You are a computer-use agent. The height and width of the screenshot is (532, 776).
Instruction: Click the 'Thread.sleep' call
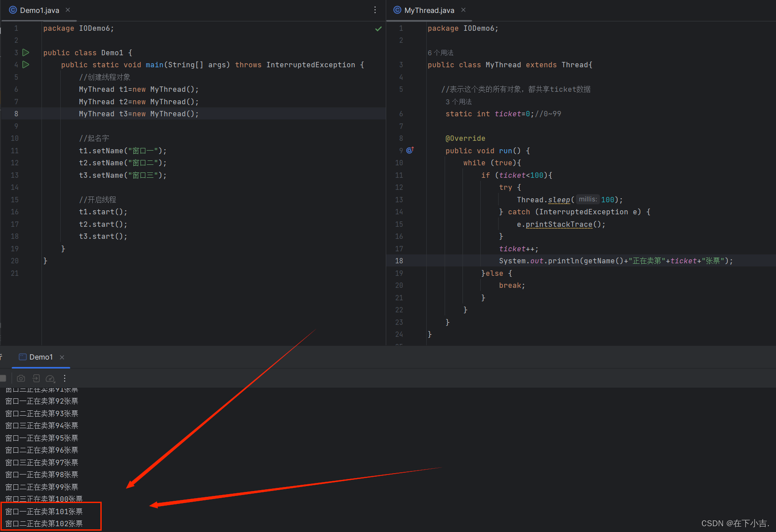point(543,200)
